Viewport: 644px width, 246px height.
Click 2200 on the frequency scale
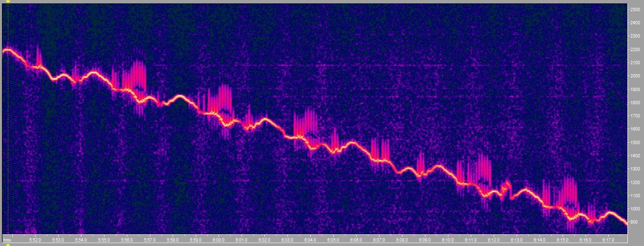point(635,50)
